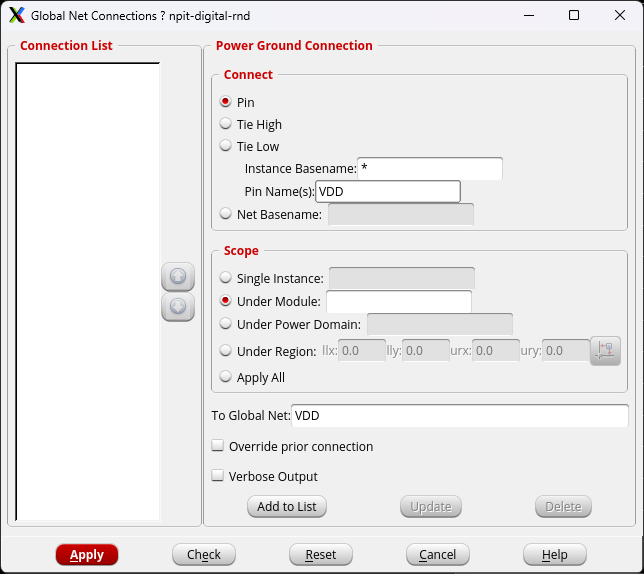Click the Reset button
The image size is (644, 574).
(321, 555)
